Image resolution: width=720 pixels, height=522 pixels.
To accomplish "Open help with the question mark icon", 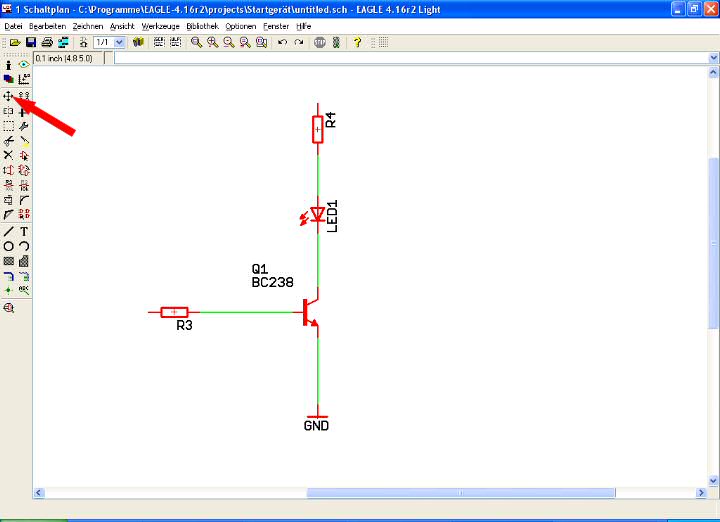I will pos(357,43).
